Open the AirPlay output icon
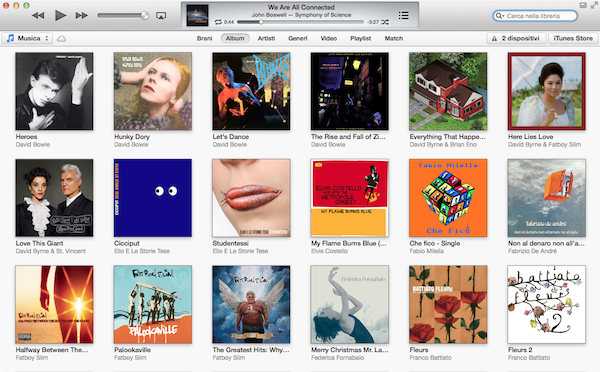600x372 pixels. tap(161, 16)
